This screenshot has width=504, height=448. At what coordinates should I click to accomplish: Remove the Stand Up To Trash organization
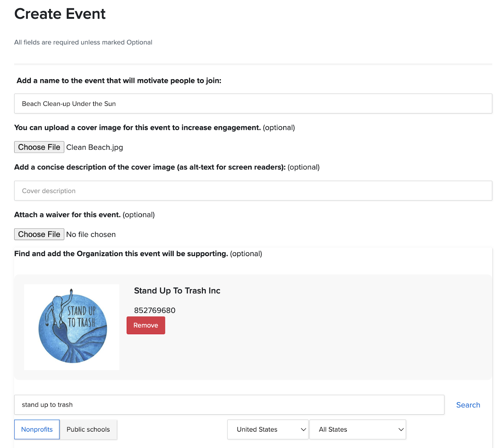146,325
